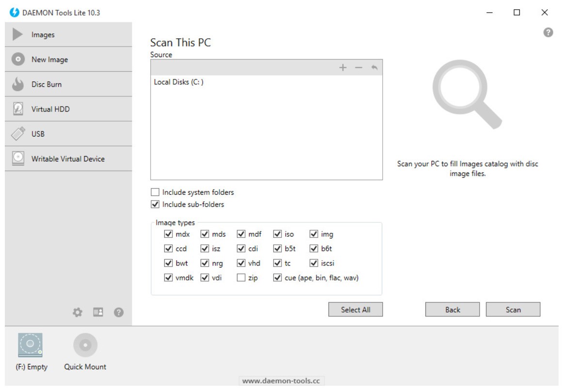Screen dimensions: 563x392
Task: Open the (F:) Empty virtual drive
Action: point(30,345)
